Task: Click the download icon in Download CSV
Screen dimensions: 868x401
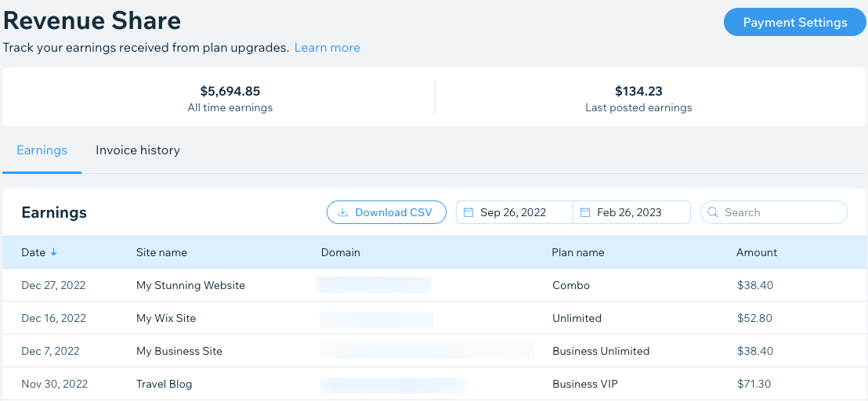Action: 342,212
